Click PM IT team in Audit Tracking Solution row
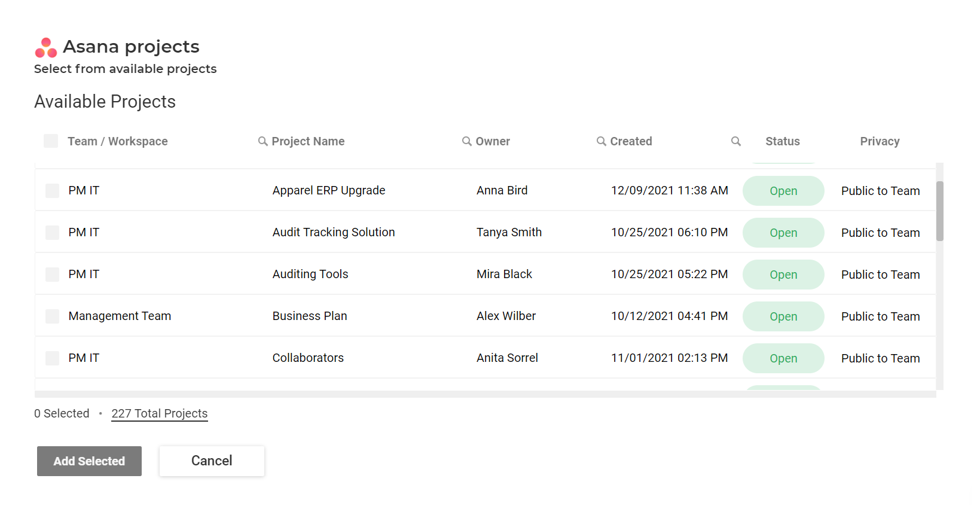980x515 pixels. (x=84, y=232)
